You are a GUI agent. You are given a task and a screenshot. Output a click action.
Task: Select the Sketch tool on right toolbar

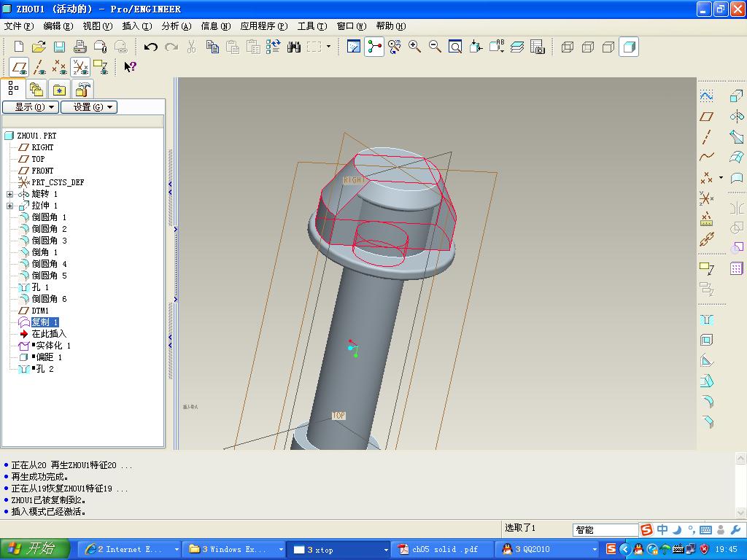(706, 96)
